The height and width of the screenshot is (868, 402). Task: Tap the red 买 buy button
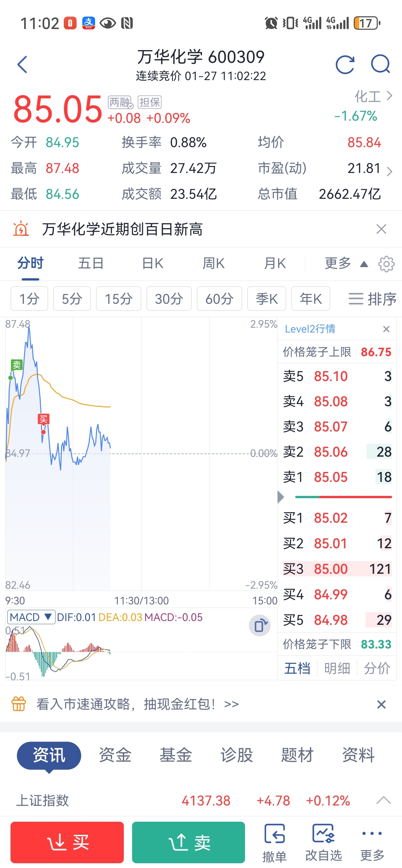67,842
